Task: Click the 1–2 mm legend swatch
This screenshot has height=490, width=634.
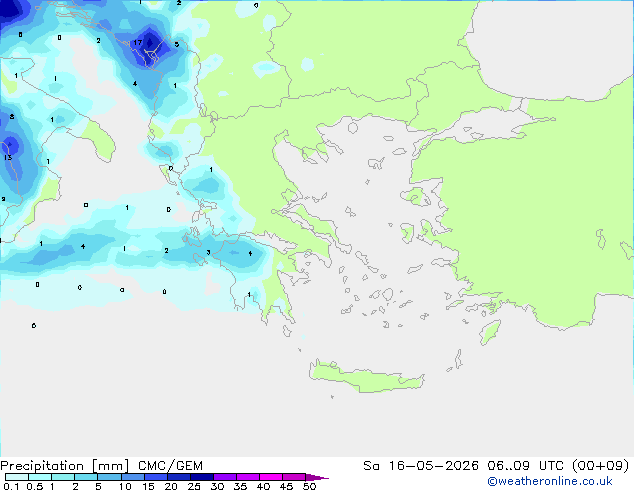Action: pos(63,477)
